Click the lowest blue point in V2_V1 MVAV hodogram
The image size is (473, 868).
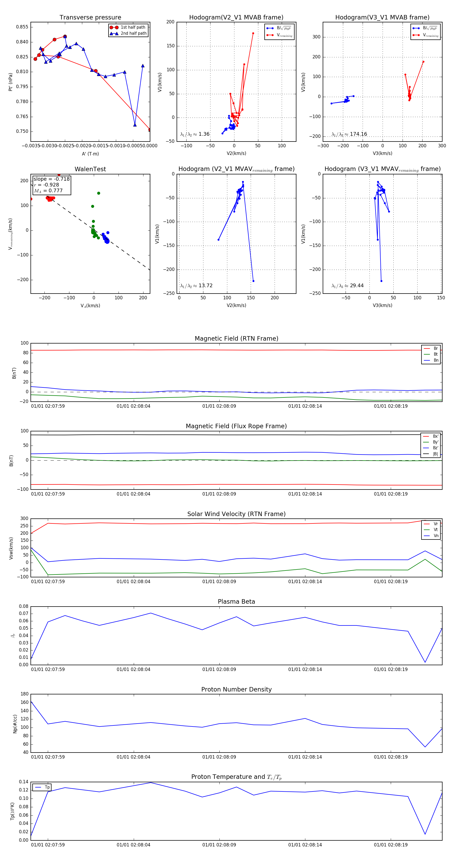click(x=254, y=281)
